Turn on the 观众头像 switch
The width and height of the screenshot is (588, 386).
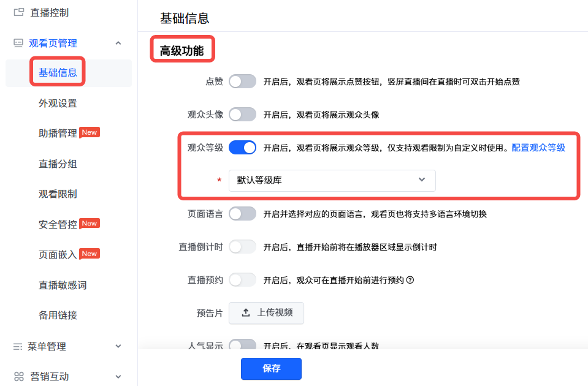pyautogui.click(x=242, y=114)
